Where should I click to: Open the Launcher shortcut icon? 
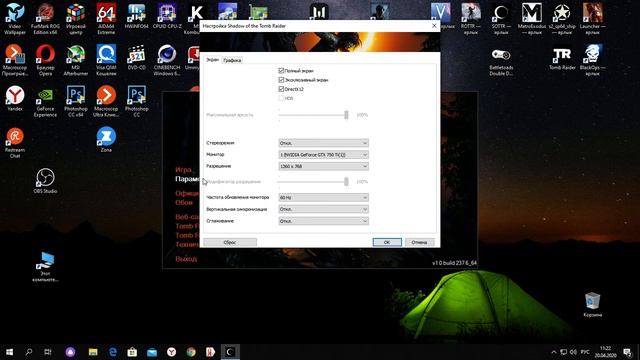click(x=592, y=18)
